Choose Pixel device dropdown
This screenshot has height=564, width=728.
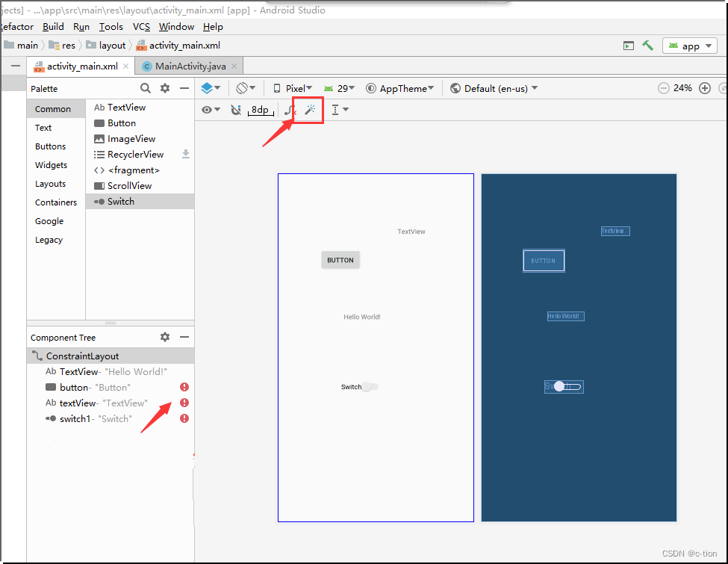tap(293, 88)
